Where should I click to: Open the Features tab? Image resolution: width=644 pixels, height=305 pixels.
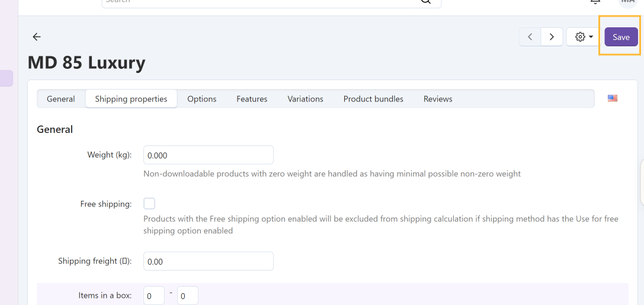point(252,99)
